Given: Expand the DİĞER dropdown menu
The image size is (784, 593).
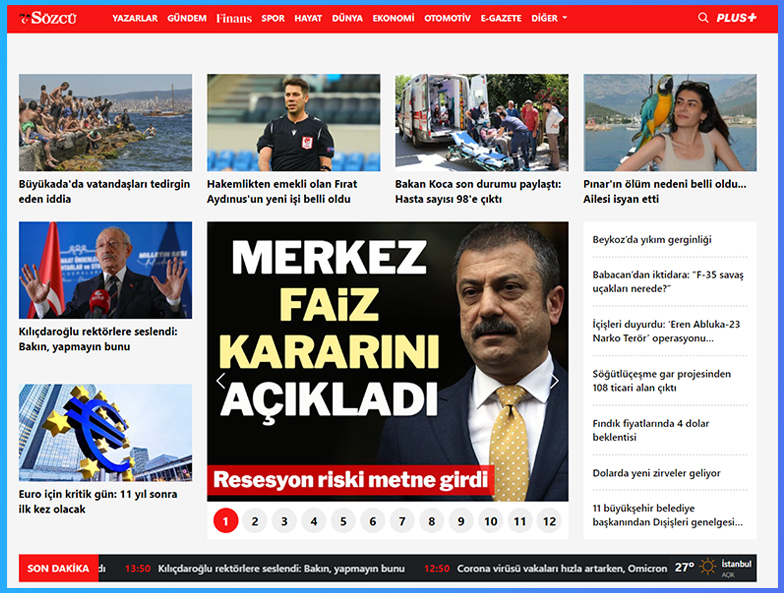Looking at the screenshot, I should (x=549, y=18).
